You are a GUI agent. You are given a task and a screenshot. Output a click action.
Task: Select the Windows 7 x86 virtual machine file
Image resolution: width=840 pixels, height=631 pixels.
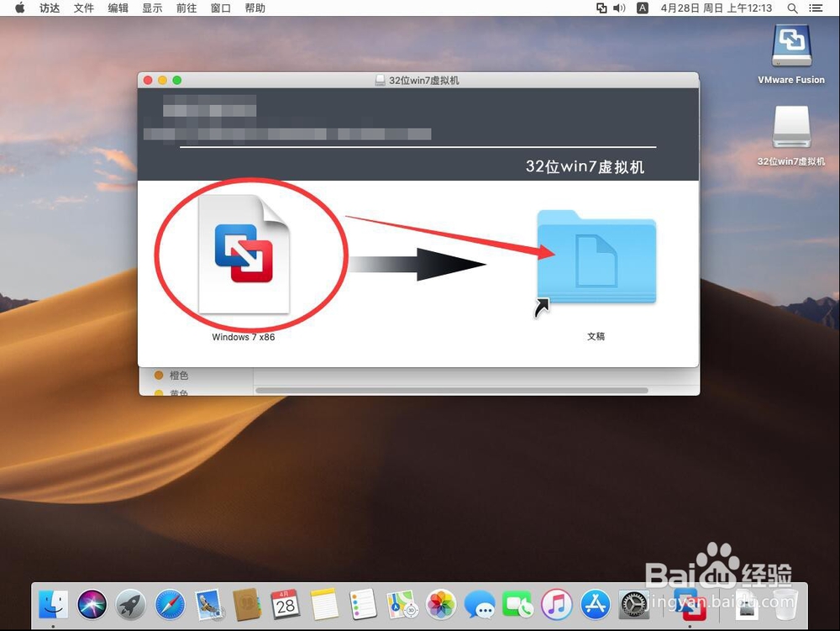pyautogui.click(x=244, y=255)
